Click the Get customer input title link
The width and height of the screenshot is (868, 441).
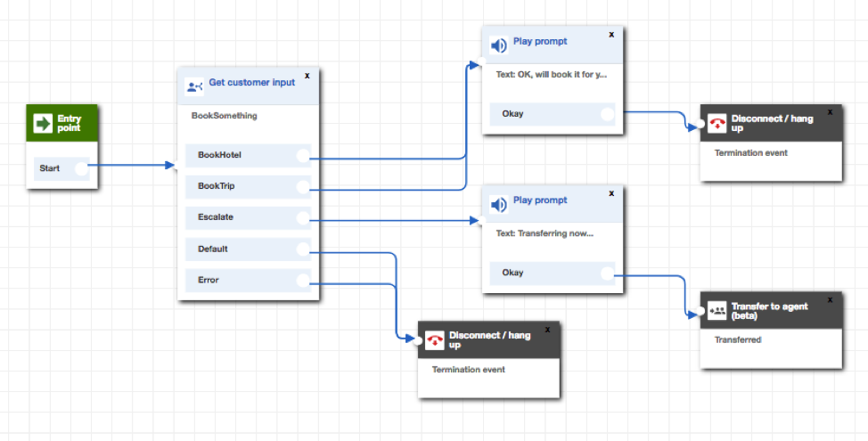252,83
